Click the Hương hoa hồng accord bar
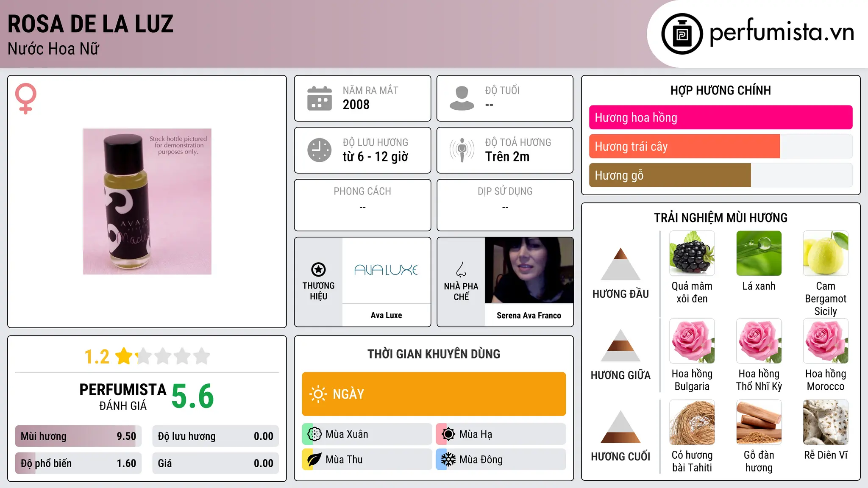The height and width of the screenshot is (488, 868). tap(721, 117)
